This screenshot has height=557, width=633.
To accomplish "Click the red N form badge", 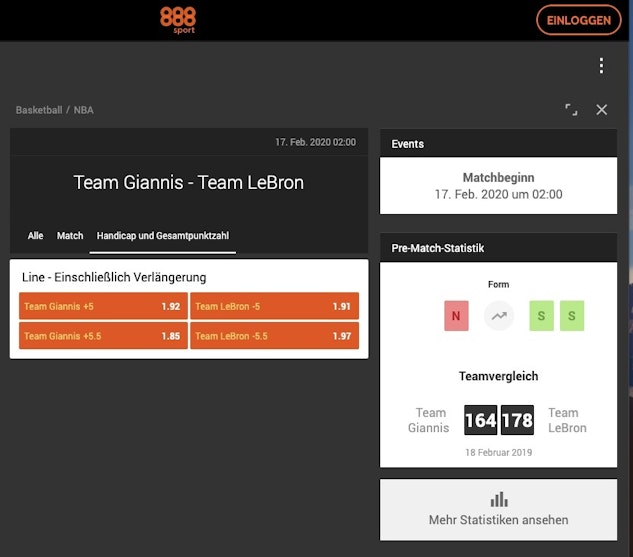I will (x=456, y=316).
